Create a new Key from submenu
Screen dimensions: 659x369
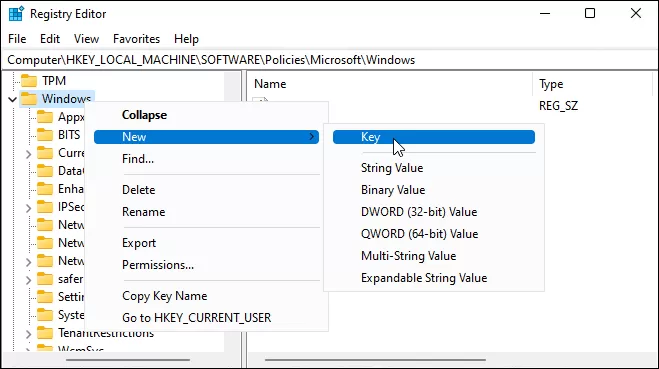(x=434, y=137)
